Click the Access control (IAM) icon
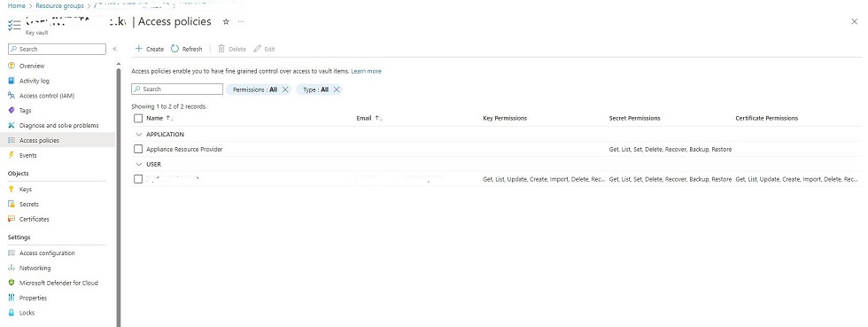Viewport: 868px width, 327px height. pyautogui.click(x=11, y=96)
